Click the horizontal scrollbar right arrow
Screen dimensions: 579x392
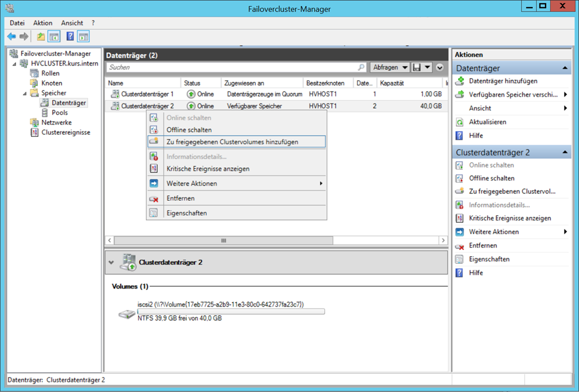point(443,240)
